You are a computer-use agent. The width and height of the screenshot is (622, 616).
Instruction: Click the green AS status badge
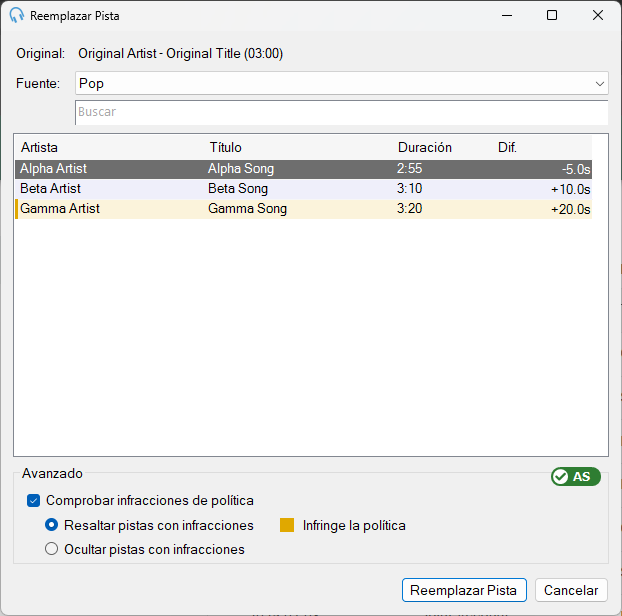576,476
